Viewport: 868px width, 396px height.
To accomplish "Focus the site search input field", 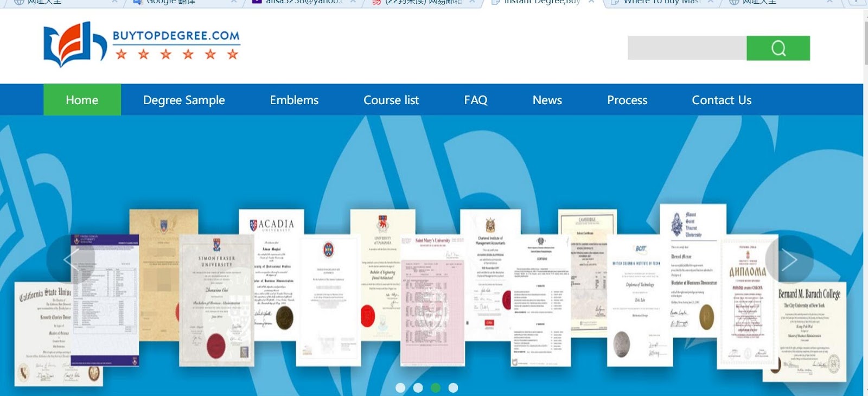I will pyautogui.click(x=687, y=48).
